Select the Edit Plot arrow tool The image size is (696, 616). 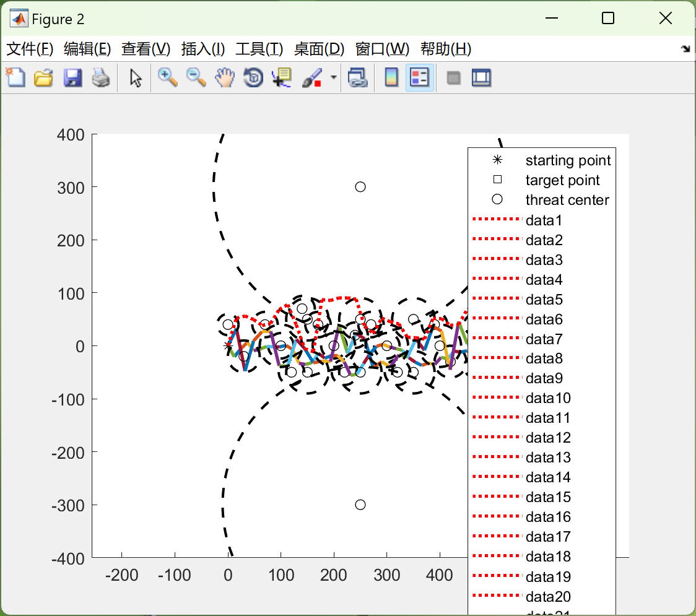[136, 78]
